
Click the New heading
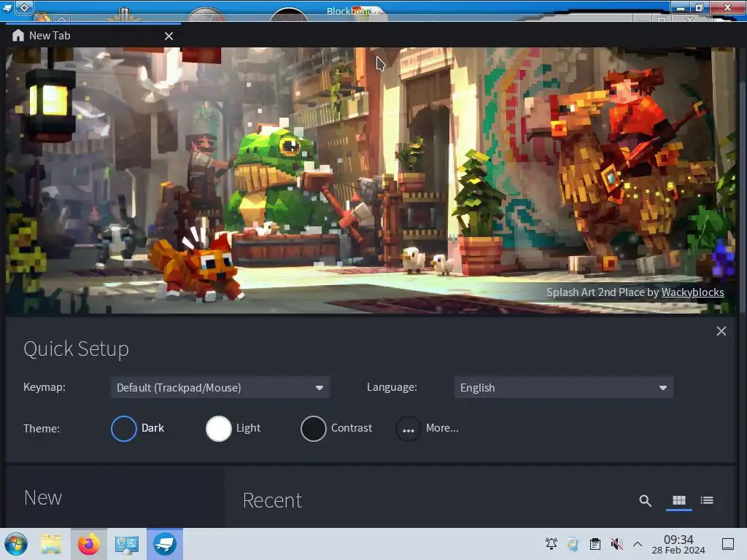pyautogui.click(x=43, y=498)
